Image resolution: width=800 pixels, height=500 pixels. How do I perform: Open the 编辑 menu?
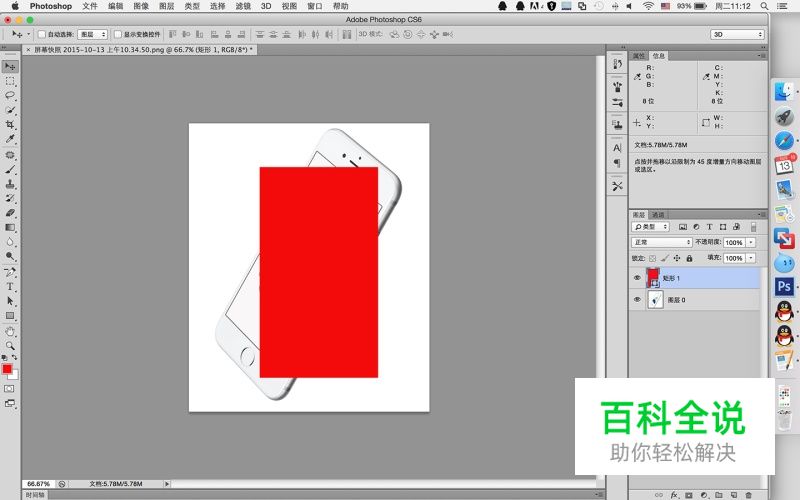[x=116, y=6]
